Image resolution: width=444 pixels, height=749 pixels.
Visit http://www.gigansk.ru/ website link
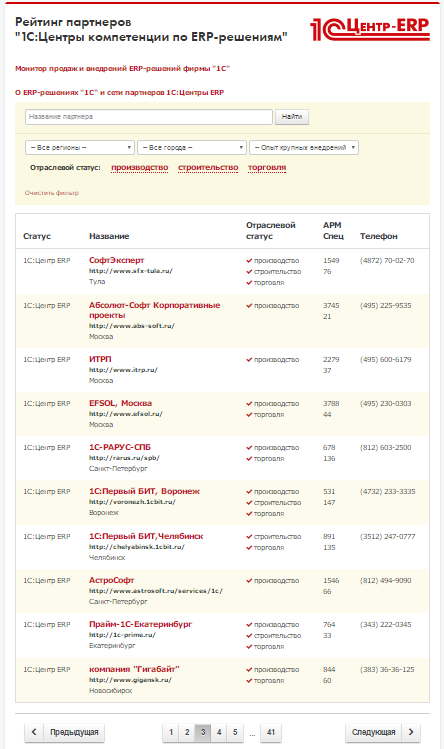pos(130,679)
